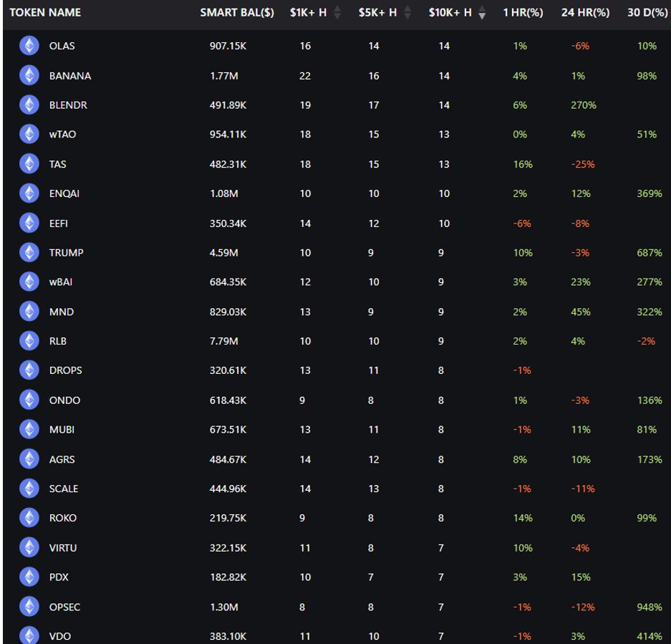Click the Ethereum icon beside BANANA

click(x=29, y=75)
